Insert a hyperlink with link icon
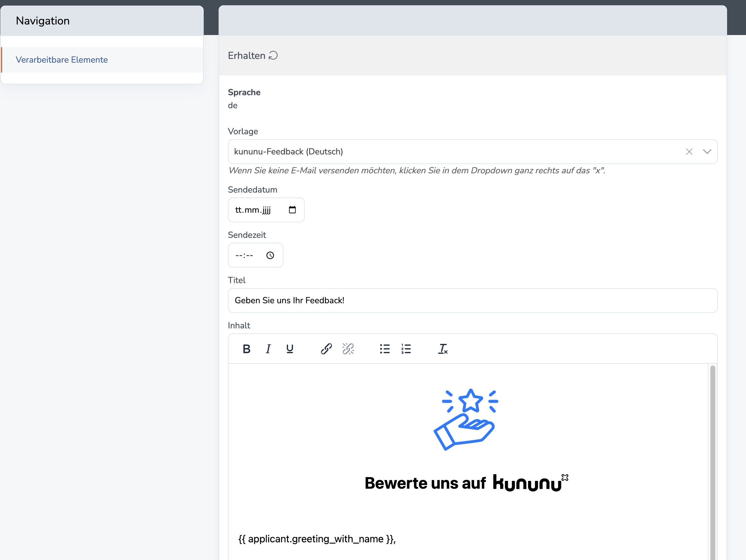The image size is (746, 560). coord(326,349)
